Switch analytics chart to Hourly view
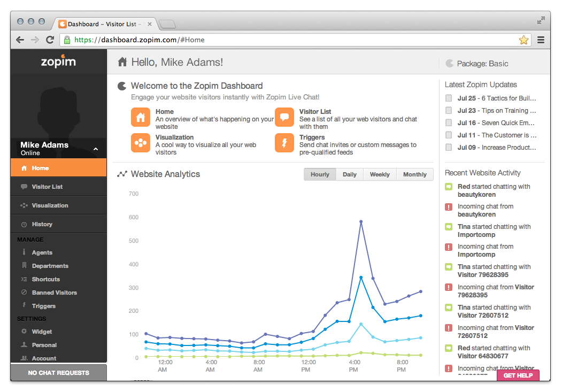 coord(320,174)
